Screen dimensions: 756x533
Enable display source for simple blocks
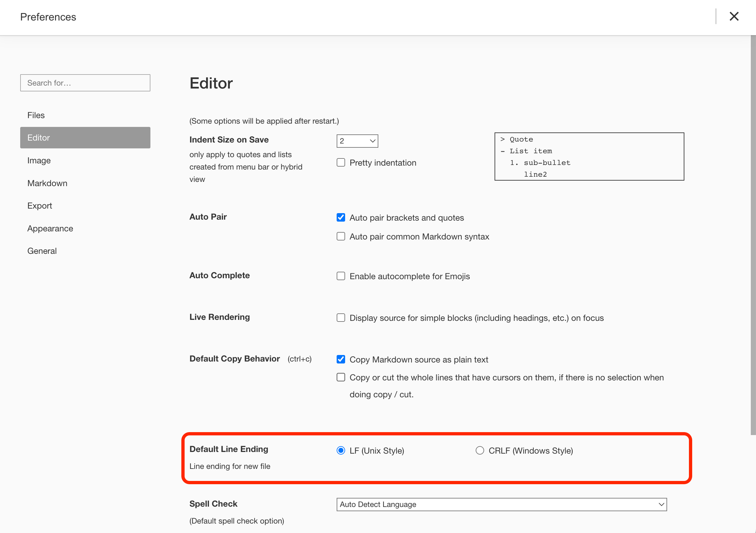coord(341,318)
